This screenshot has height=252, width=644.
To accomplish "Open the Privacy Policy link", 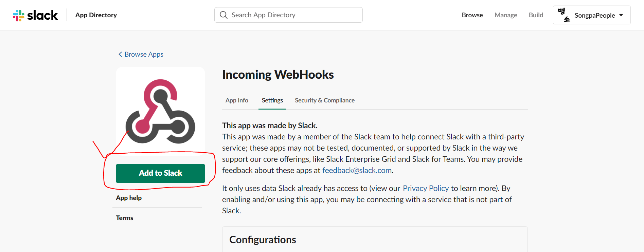I will (426, 188).
